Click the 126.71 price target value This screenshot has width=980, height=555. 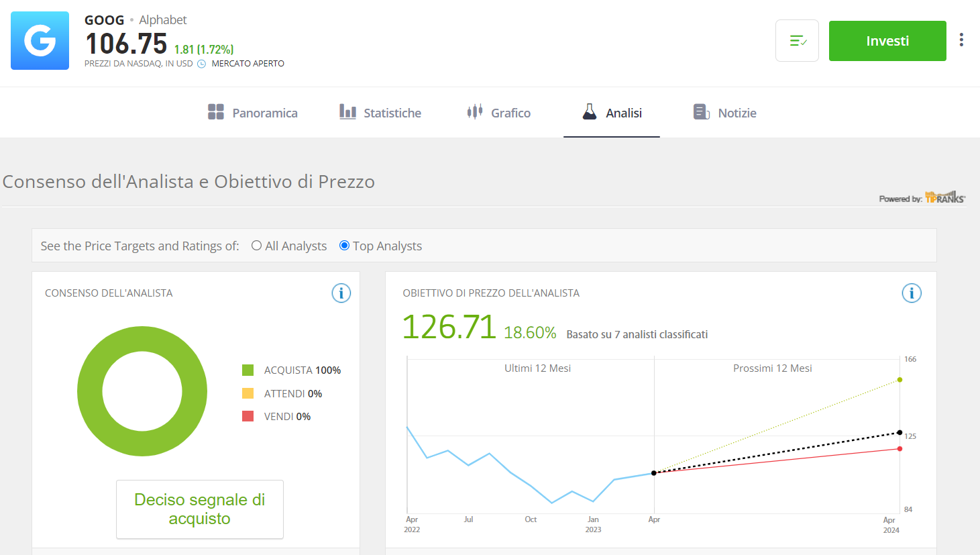tap(449, 327)
